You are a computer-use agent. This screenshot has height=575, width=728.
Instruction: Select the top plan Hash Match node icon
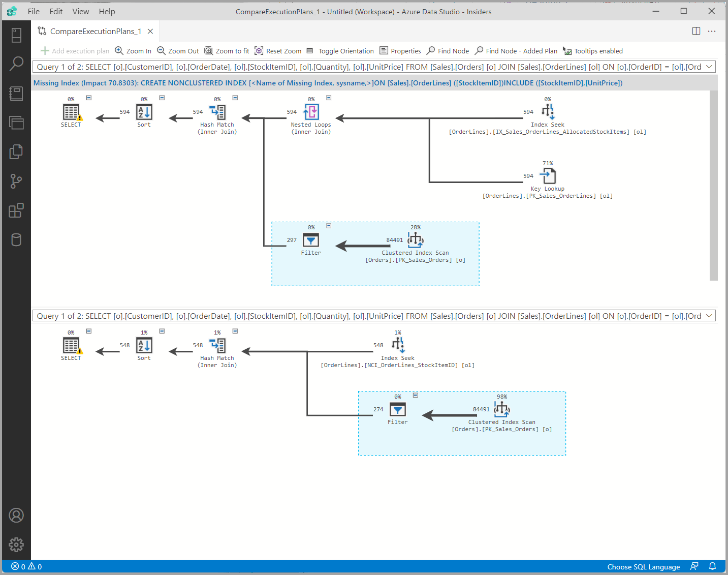click(217, 112)
